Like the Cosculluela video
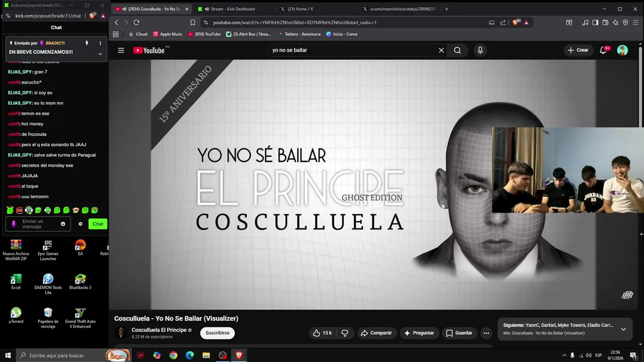The image size is (644, 362). pyautogui.click(x=323, y=333)
